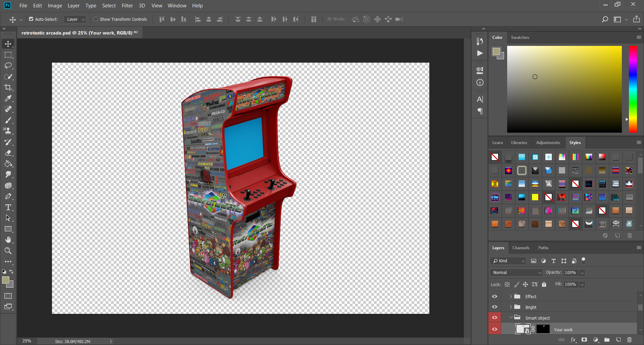Open the Fill dropdown arrow
644x345 pixels.
tap(582, 285)
